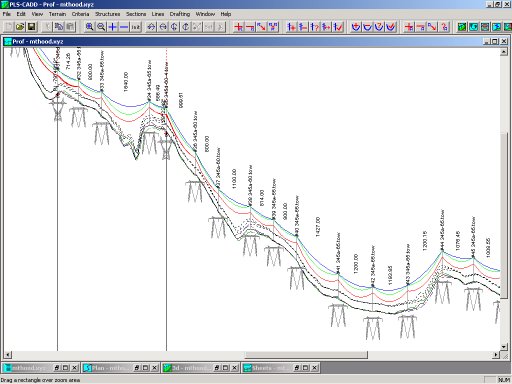The image size is (512, 384).
Task: Open the Criteria menu
Action: pyautogui.click(x=80, y=14)
